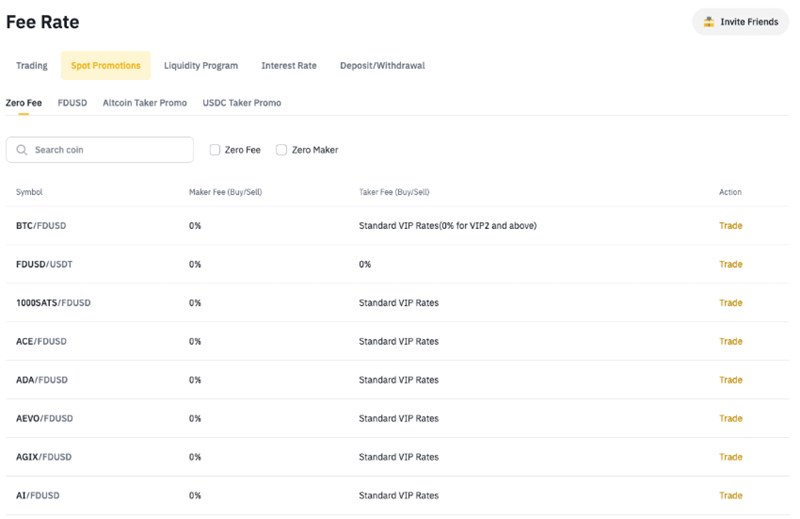Select the Spot Promotions tab
This screenshot has height=519, width=800.
(x=105, y=66)
